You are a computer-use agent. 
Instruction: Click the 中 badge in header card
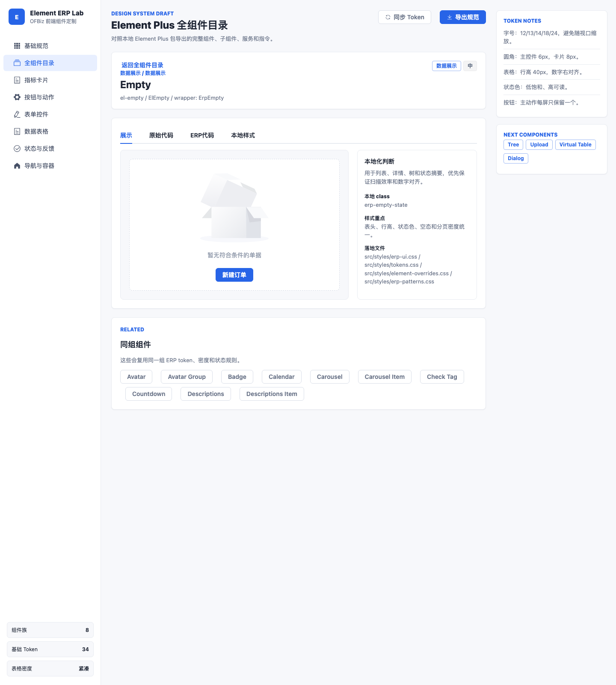[470, 66]
